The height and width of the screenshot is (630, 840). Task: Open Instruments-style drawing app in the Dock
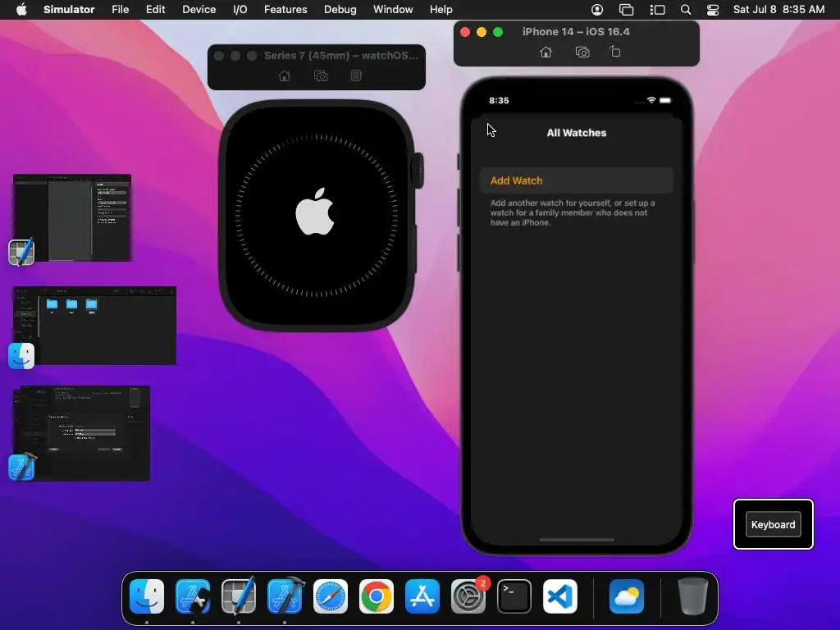coord(239,596)
